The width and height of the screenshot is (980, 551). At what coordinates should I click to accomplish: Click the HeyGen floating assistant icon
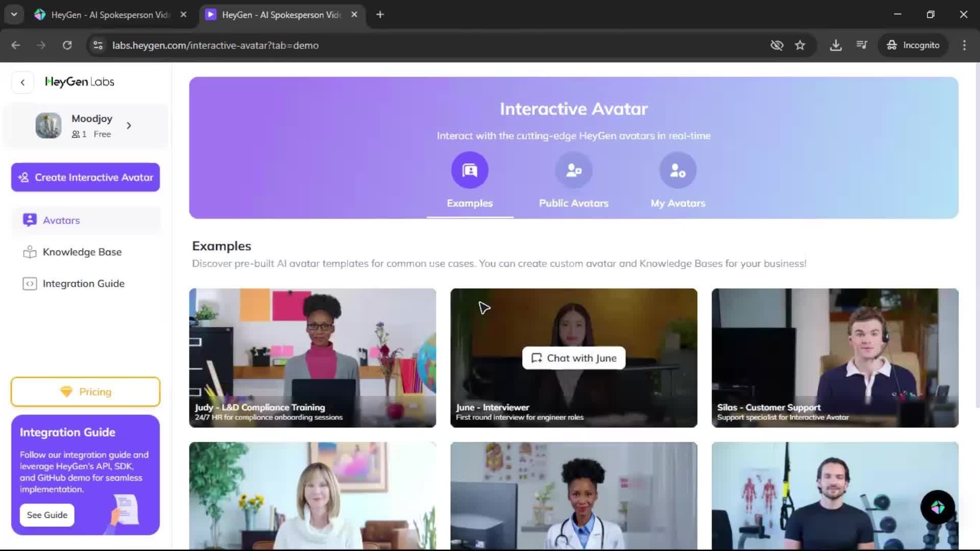point(938,507)
